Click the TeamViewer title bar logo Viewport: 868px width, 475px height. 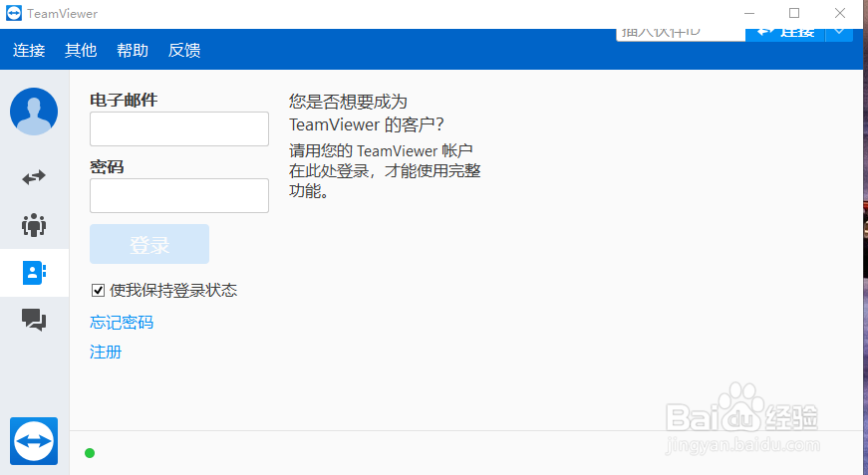[x=14, y=13]
